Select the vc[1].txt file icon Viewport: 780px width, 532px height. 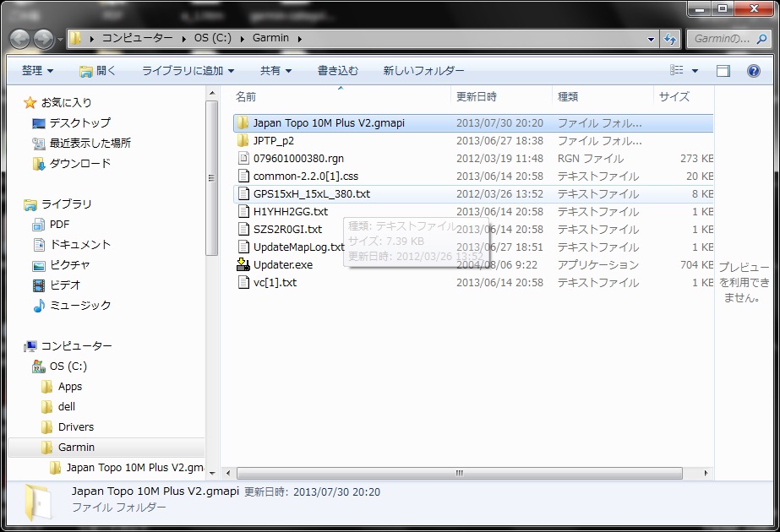[x=243, y=282]
